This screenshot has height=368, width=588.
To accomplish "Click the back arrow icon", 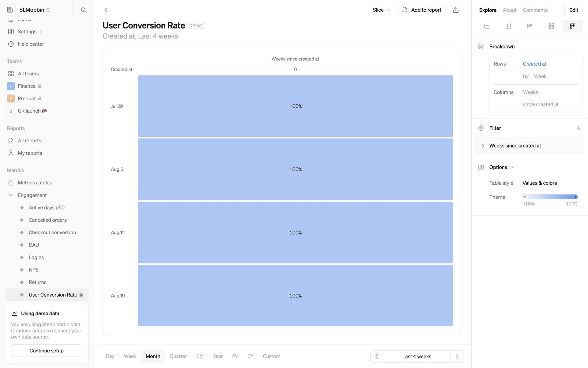I will 106,10.
